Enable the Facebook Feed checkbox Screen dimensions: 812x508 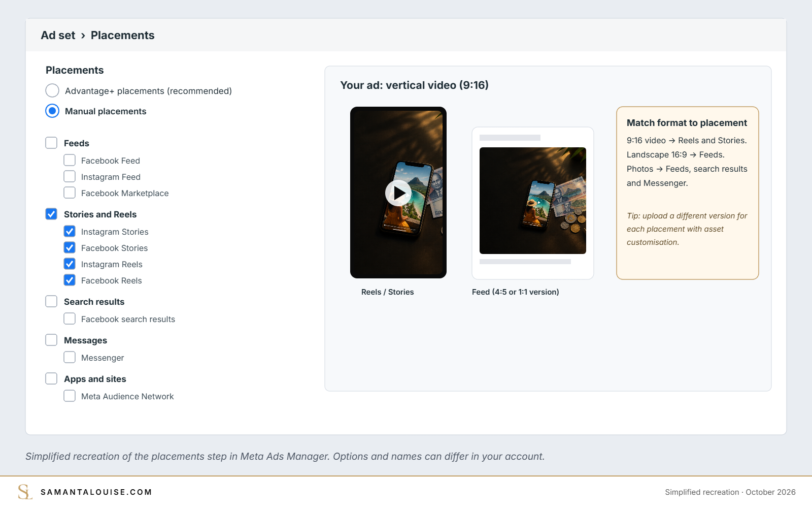click(x=70, y=160)
